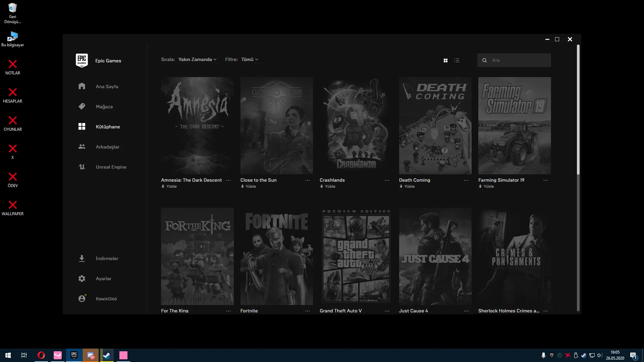Image resolution: width=644 pixels, height=362 pixels.
Task: Select the Kütüphane library tab
Action: point(107,127)
